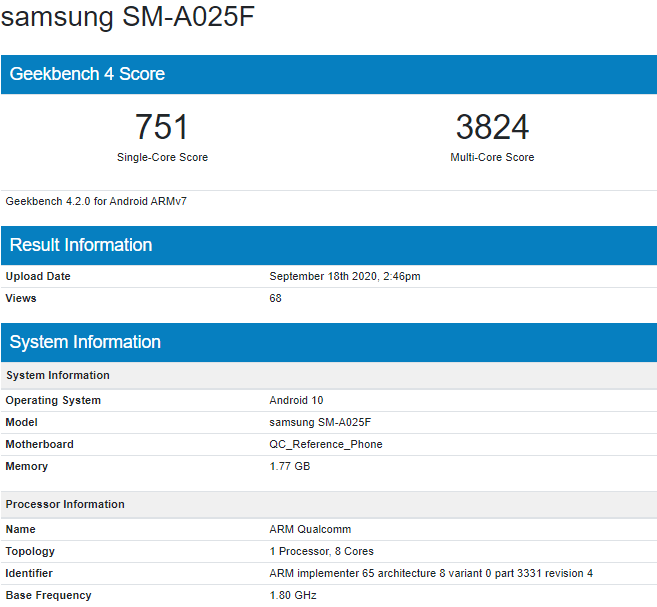Click the multi-core score value 3824
657x607 pixels.
click(x=492, y=127)
